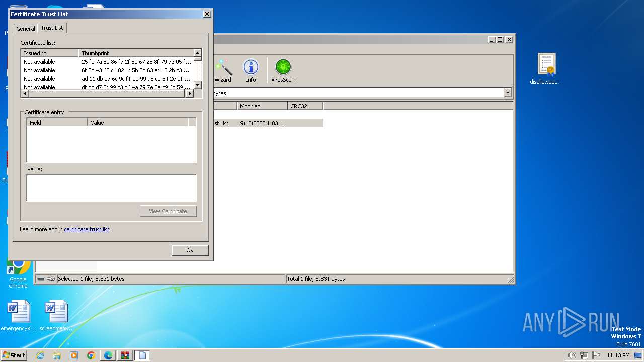Click the taskbar clock showing 11:13 PM
This screenshot has width=644, height=362.
(618, 355)
